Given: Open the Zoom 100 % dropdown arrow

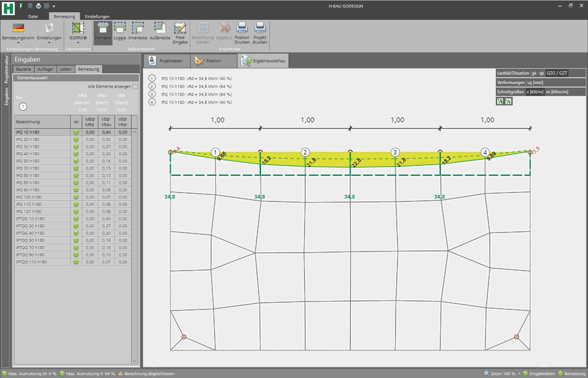Looking at the screenshot, I should click(519, 374).
